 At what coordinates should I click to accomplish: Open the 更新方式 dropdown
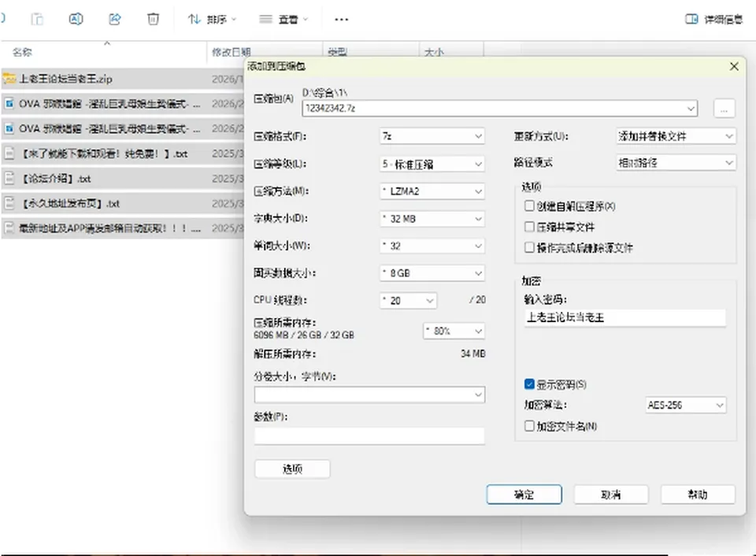click(676, 136)
